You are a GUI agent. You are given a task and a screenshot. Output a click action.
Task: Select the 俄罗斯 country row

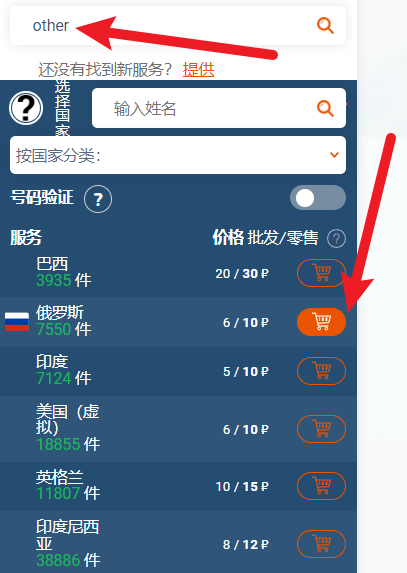(x=178, y=322)
